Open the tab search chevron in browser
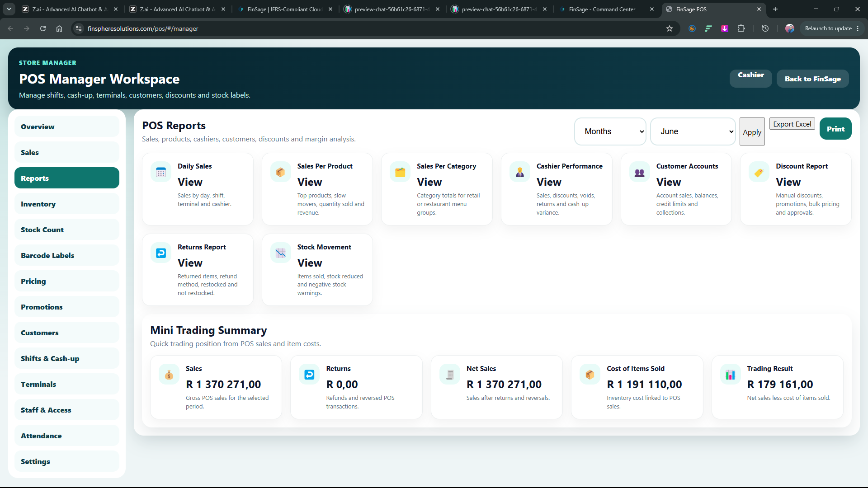 9,9
